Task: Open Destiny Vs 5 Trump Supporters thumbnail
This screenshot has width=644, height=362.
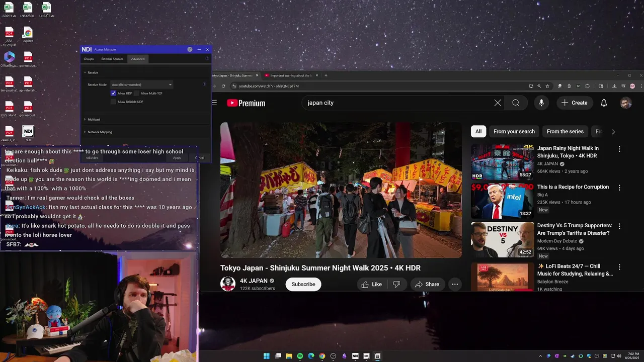Action: pyautogui.click(x=502, y=239)
